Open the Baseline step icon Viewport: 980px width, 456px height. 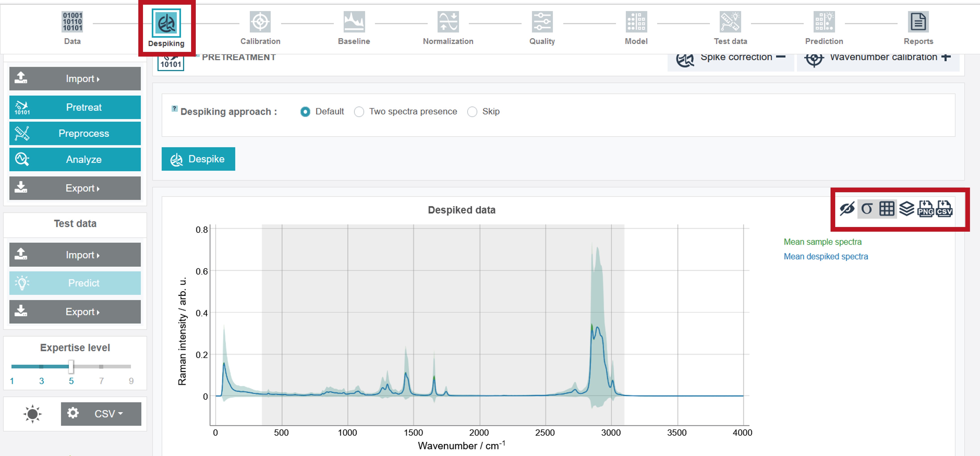(x=354, y=22)
